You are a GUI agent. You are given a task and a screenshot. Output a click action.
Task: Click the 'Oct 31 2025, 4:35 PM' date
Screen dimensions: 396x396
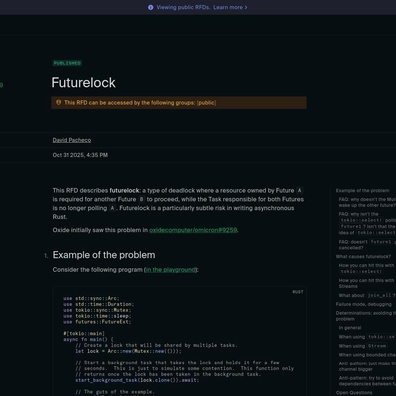80,155
